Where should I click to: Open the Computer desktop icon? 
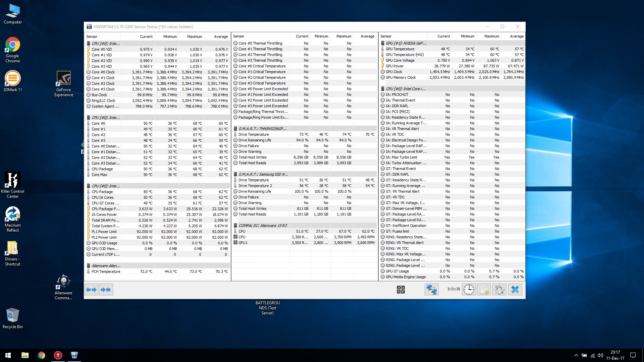tap(13, 14)
